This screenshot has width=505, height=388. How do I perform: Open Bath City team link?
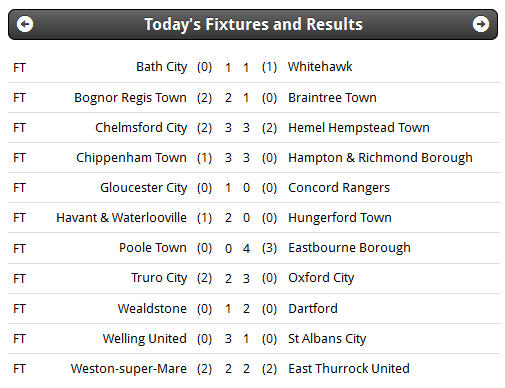point(162,67)
